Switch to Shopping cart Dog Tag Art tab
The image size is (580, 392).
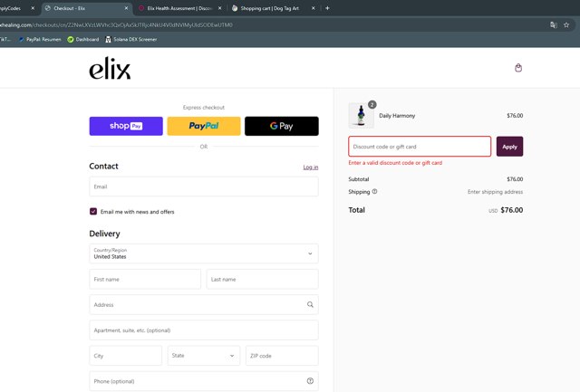274,8
